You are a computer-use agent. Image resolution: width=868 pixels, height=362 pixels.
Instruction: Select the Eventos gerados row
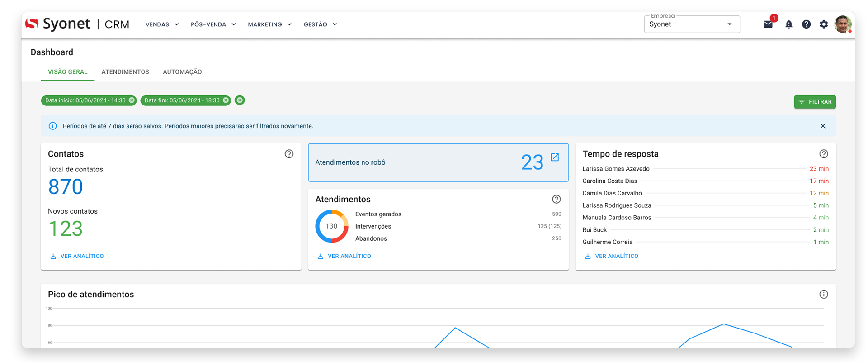458,214
